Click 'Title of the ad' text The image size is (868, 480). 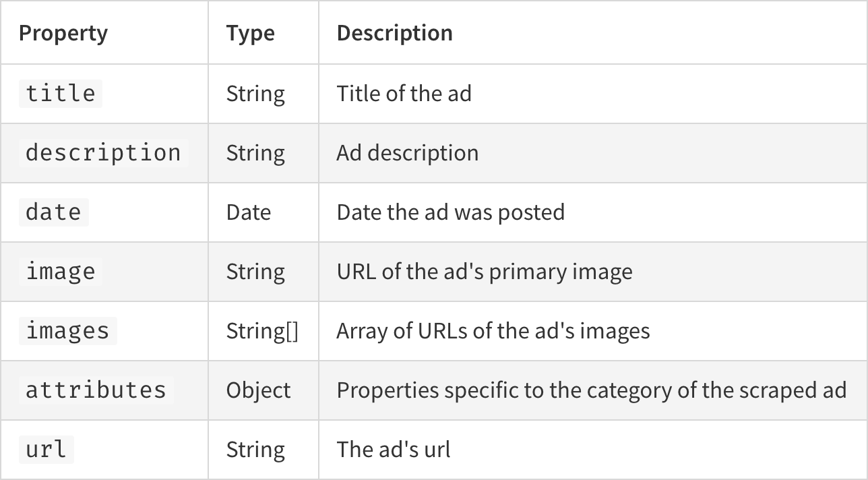click(x=404, y=93)
